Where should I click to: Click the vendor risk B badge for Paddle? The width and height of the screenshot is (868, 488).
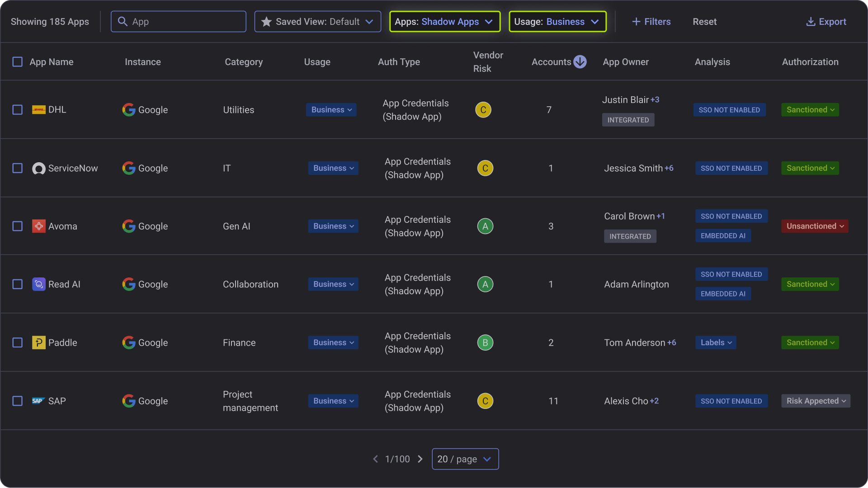click(x=485, y=343)
